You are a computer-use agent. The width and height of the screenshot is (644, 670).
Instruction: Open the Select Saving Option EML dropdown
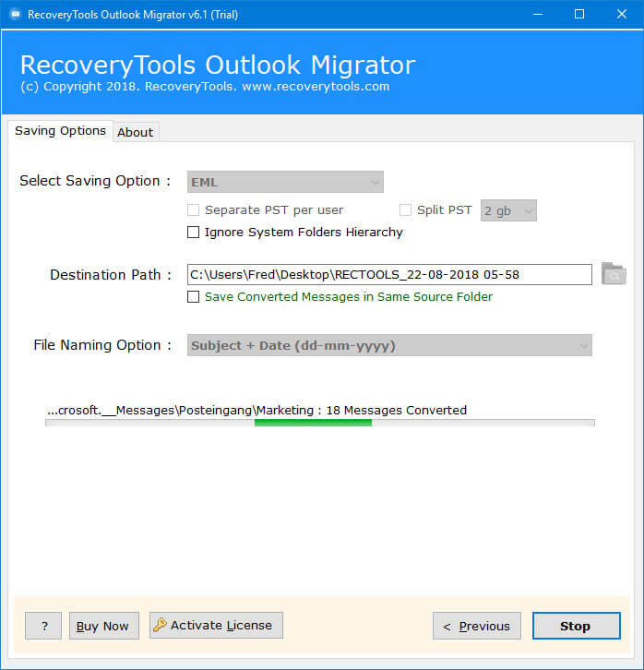point(286,183)
